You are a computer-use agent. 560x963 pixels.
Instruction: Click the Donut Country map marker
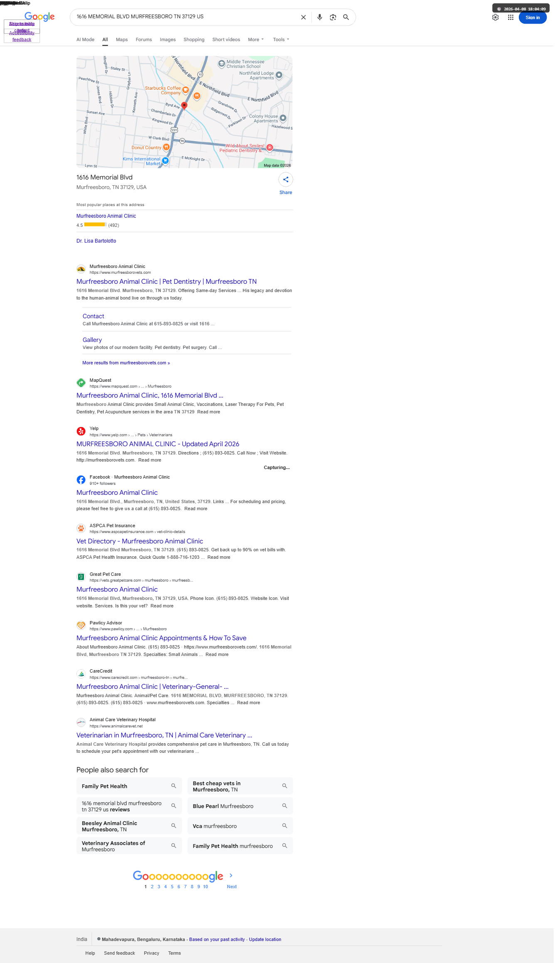click(166, 147)
